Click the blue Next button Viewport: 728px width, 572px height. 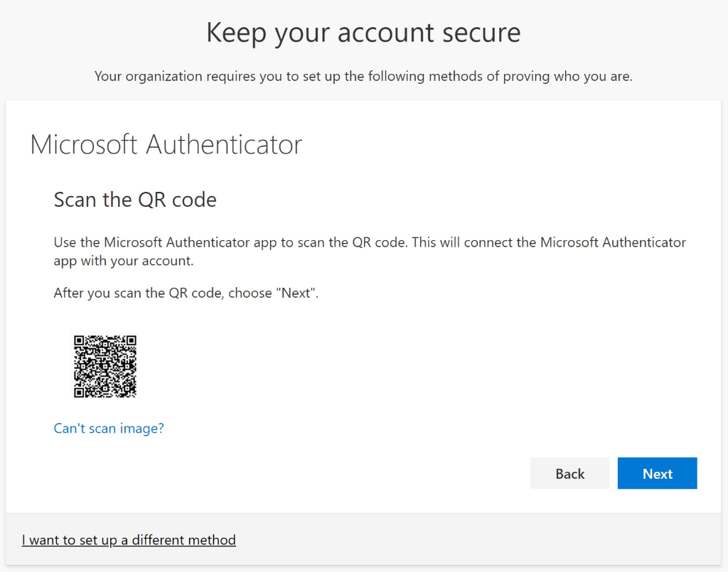(657, 474)
